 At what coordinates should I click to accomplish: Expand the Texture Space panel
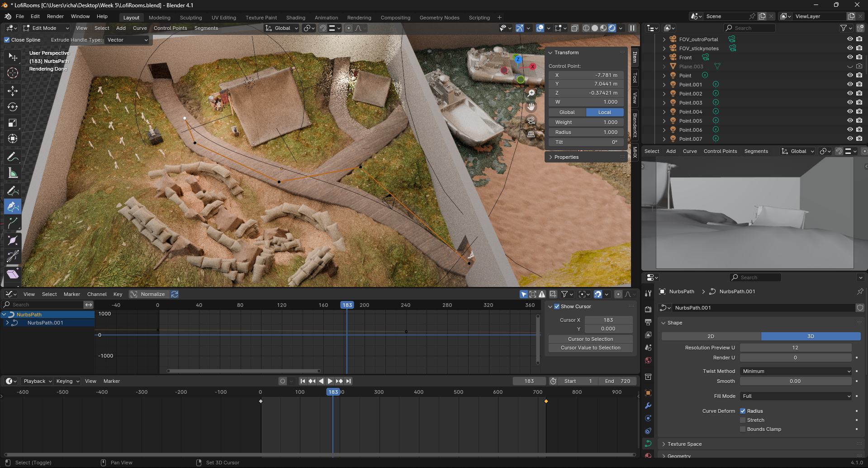pos(684,444)
